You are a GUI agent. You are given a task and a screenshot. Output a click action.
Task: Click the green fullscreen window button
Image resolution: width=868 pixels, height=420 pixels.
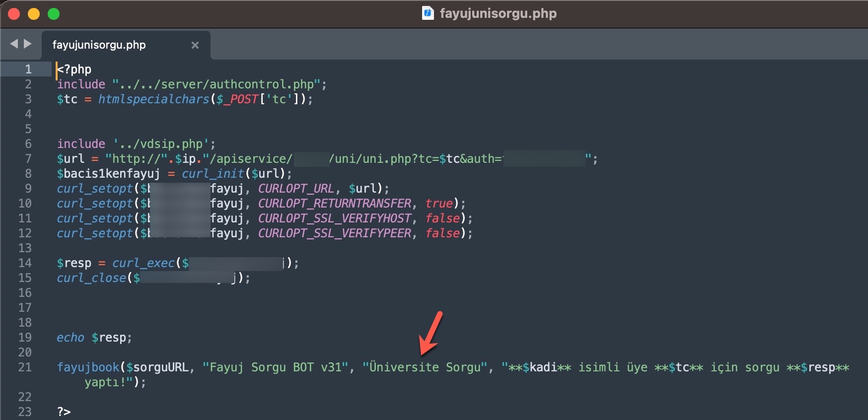point(54,14)
